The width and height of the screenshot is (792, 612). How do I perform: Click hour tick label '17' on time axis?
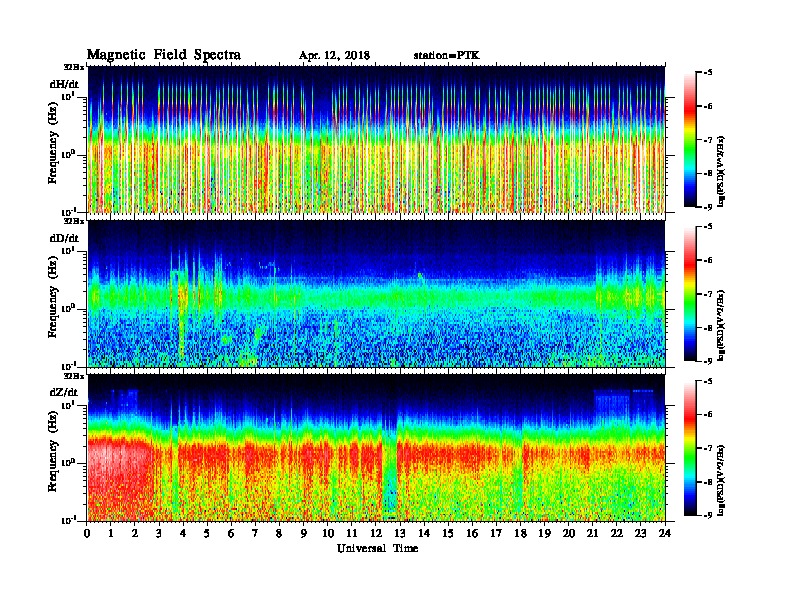(x=497, y=533)
